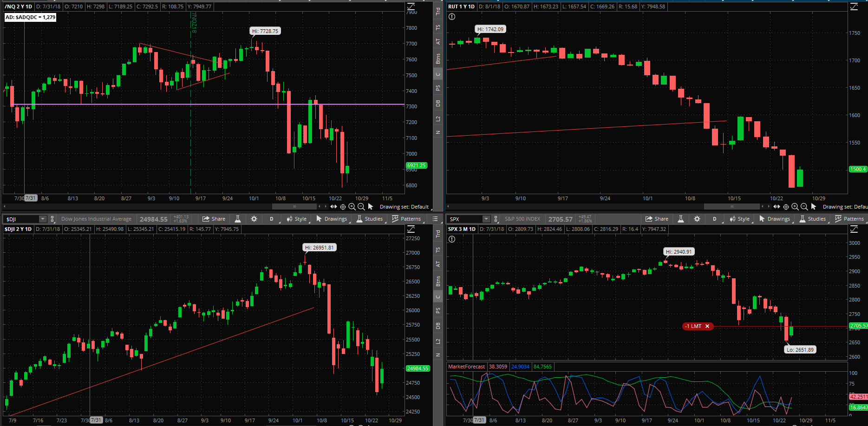Zoom in on the /NQ chart
868x426 pixels.
(x=352, y=207)
